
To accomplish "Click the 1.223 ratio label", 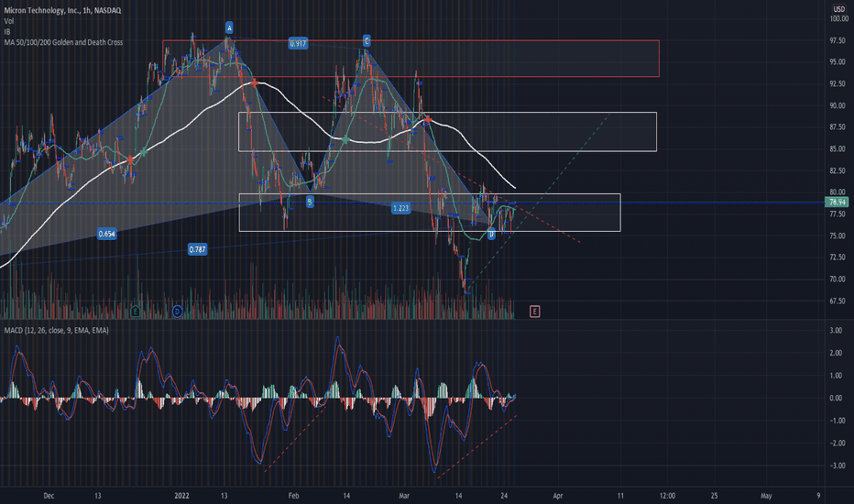I will [x=400, y=208].
